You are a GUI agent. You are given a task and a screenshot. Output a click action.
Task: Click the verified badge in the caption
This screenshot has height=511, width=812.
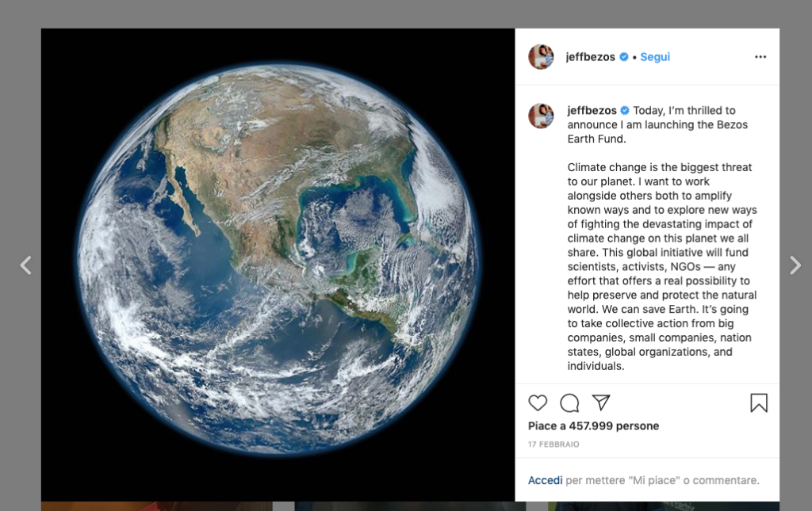[x=625, y=111]
